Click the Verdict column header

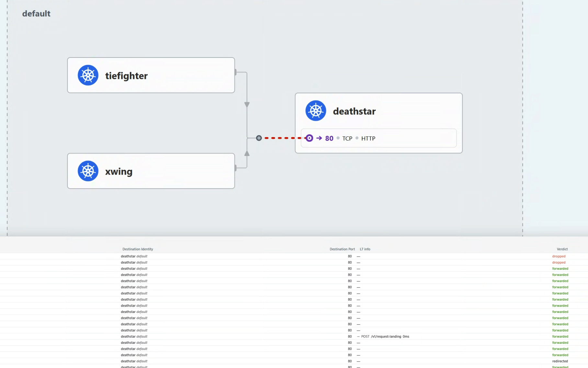[x=562, y=249]
